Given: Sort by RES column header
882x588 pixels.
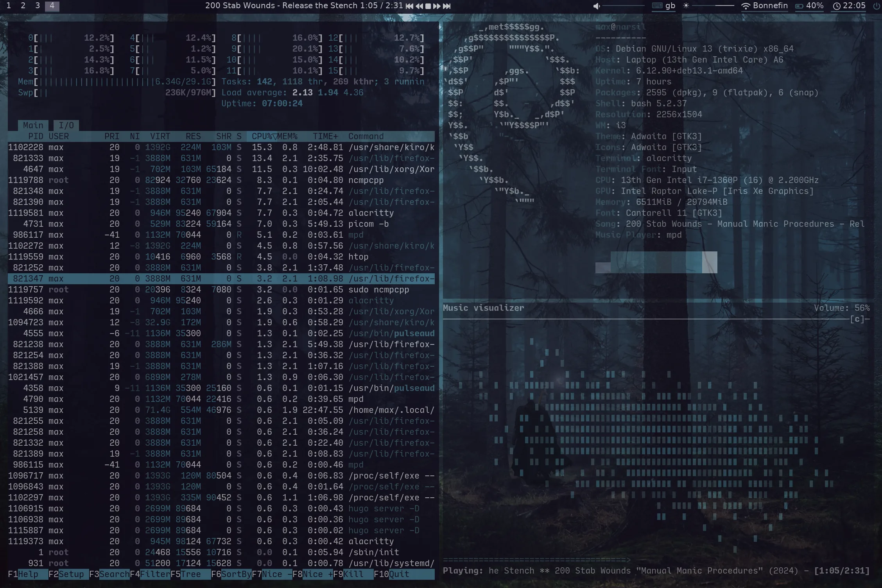Looking at the screenshot, I should 193,136.
